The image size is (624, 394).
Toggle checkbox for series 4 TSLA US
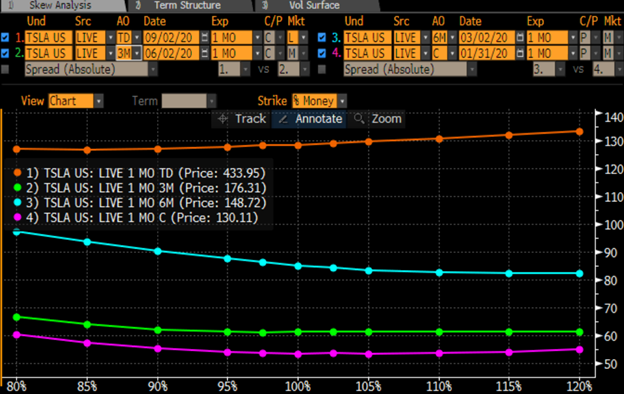coord(322,53)
